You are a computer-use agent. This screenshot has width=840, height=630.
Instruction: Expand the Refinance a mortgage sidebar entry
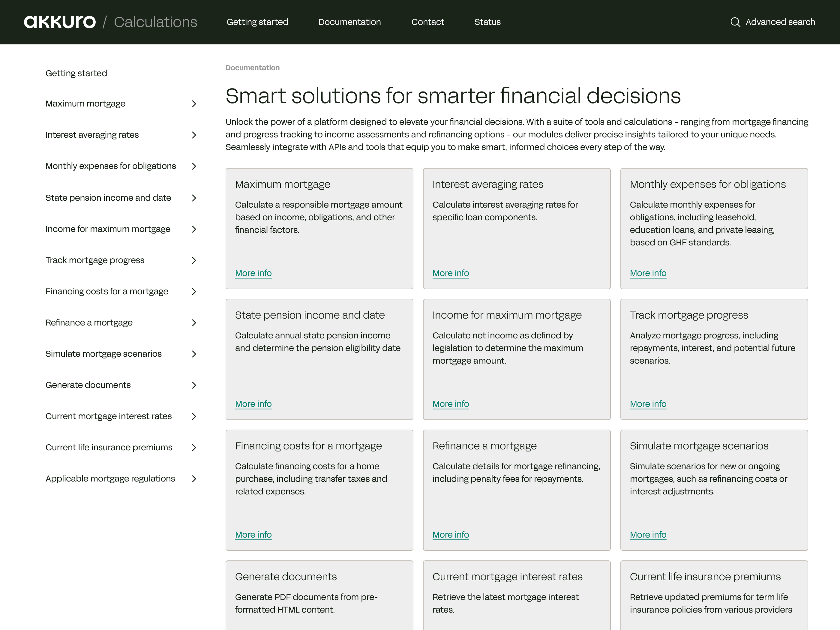click(194, 323)
